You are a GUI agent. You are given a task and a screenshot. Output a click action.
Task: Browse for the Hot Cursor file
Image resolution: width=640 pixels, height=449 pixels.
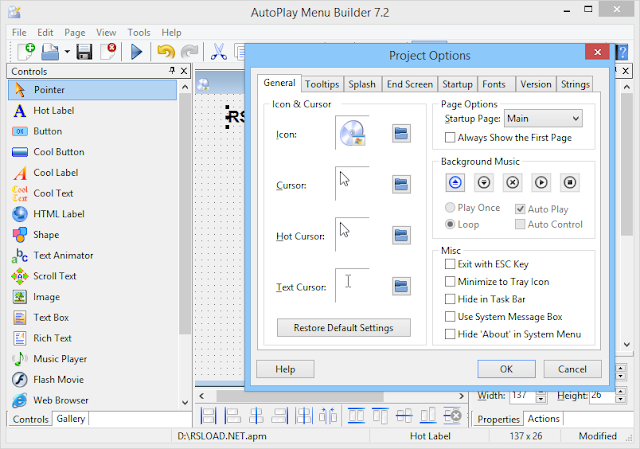401,236
